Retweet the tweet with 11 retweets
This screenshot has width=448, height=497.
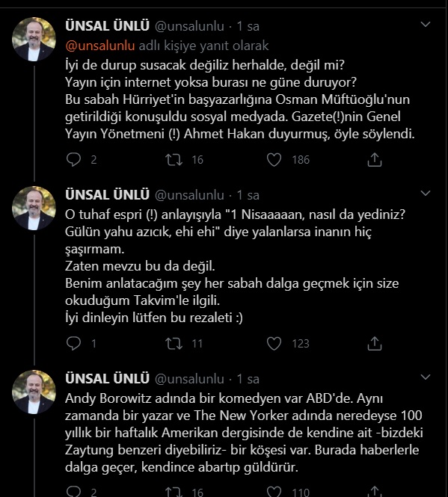pyautogui.click(x=174, y=343)
